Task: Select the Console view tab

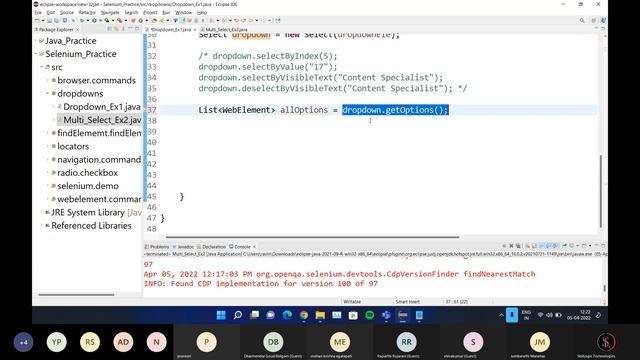Action: click(240, 247)
